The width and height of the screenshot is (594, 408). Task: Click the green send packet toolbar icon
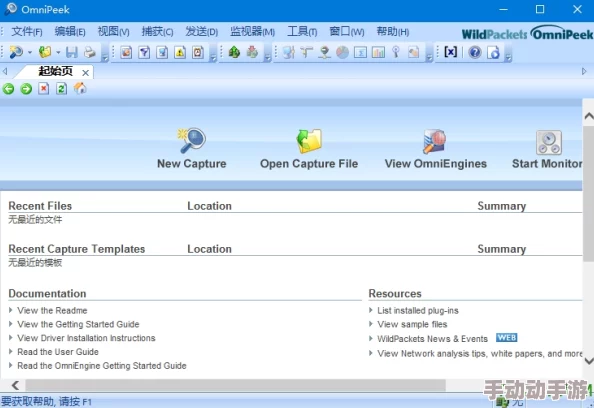(x=234, y=52)
